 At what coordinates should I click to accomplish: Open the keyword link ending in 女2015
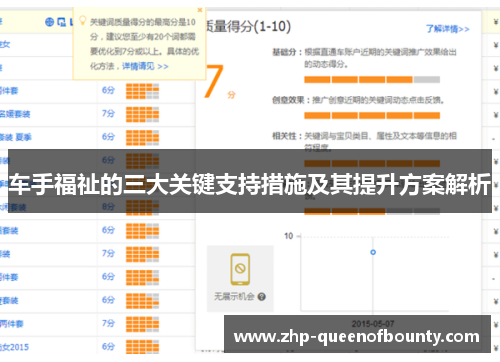click(14, 347)
